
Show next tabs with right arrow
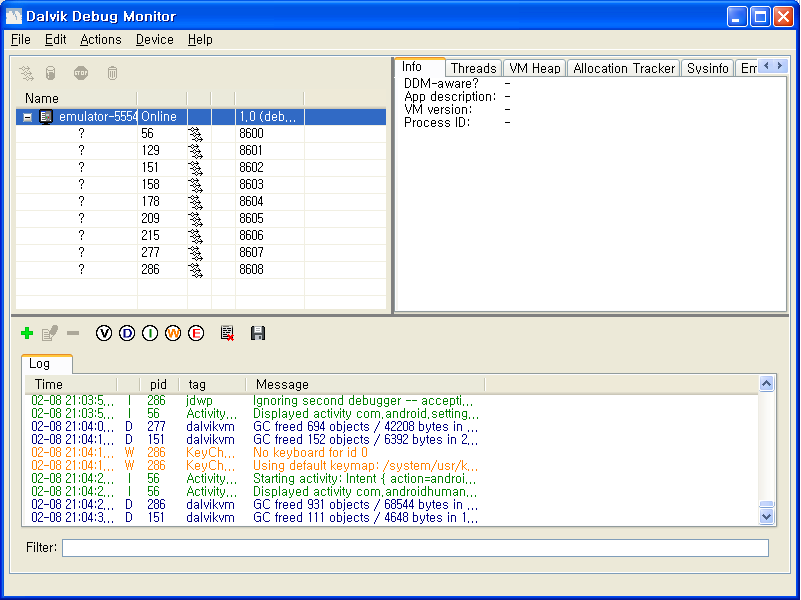coord(780,65)
